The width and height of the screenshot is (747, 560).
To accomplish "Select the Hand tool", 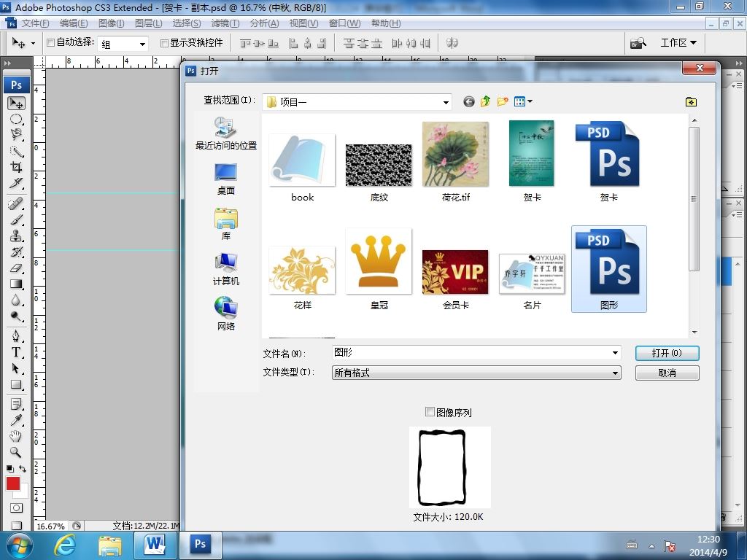I will pos(16,436).
